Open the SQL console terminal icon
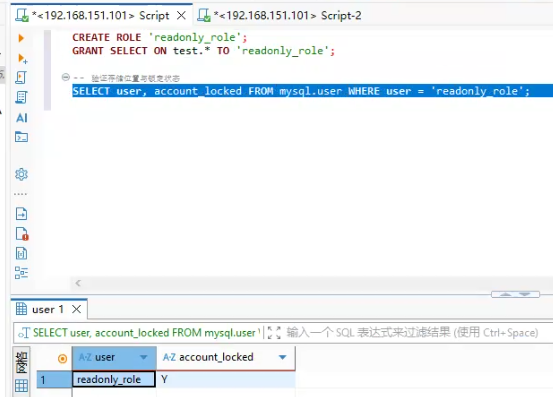Screen dimensions: 553x397 click(22, 137)
